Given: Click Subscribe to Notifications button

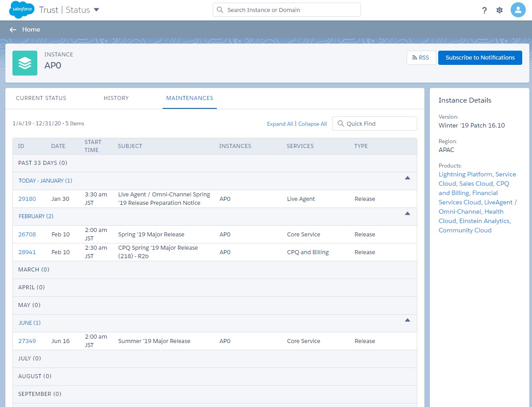Looking at the screenshot, I should [480, 58].
